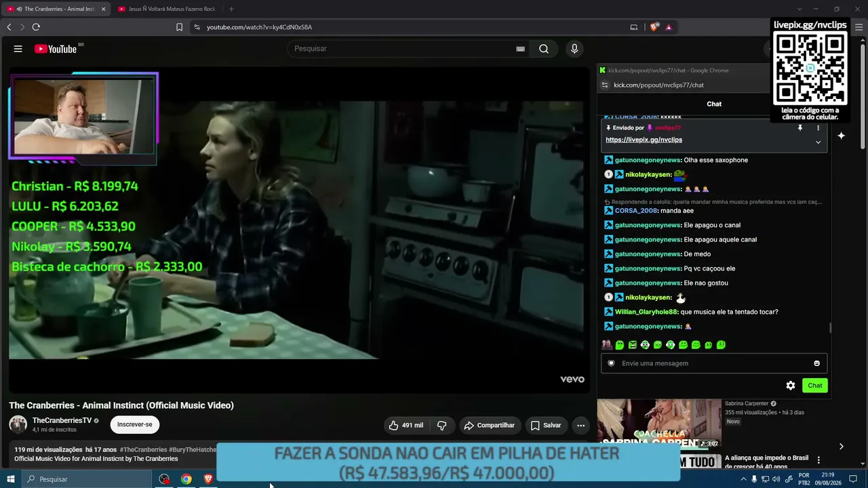The width and height of the screenshot is (868, 488).
Task: Open the on-screen keyboard in search box
Action: (520, 49)
